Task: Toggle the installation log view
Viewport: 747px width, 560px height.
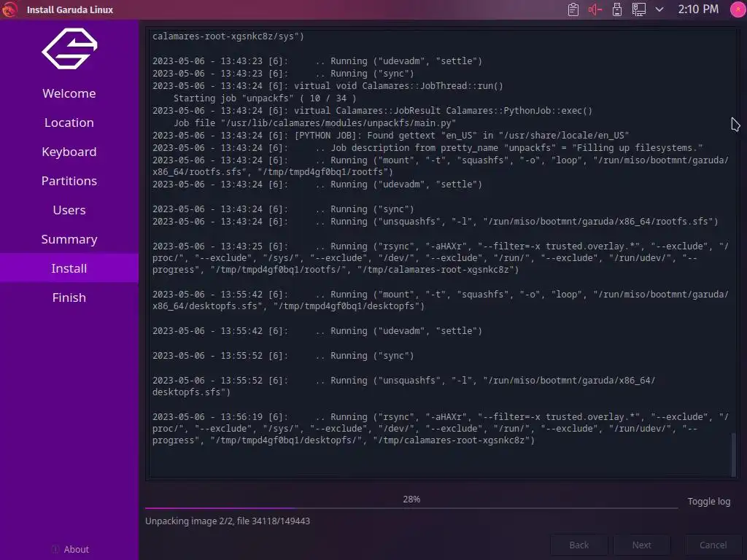Action: pyautogui.click(x=708, y=502)
